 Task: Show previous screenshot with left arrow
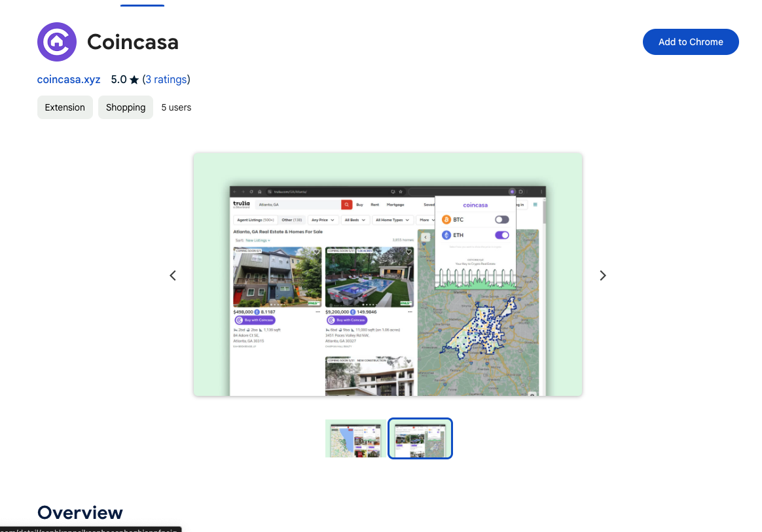(173, 275)
